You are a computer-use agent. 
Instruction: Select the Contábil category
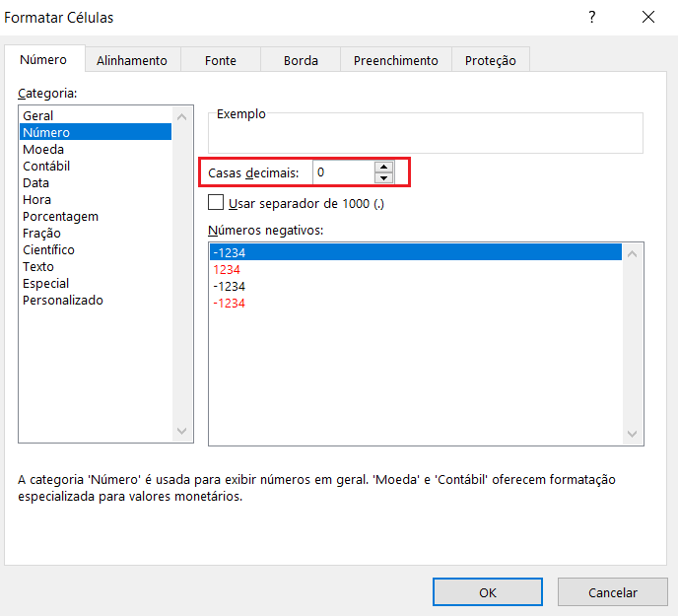click(96, 167)
